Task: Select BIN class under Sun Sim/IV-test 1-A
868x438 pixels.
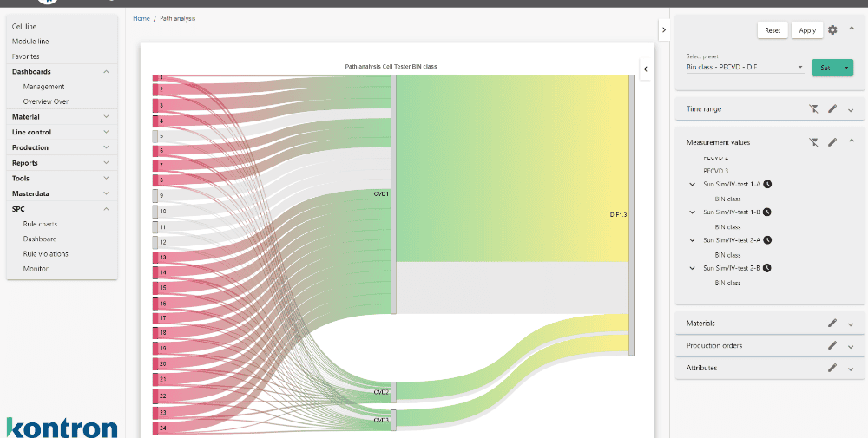Action: [x=727, y=199]
